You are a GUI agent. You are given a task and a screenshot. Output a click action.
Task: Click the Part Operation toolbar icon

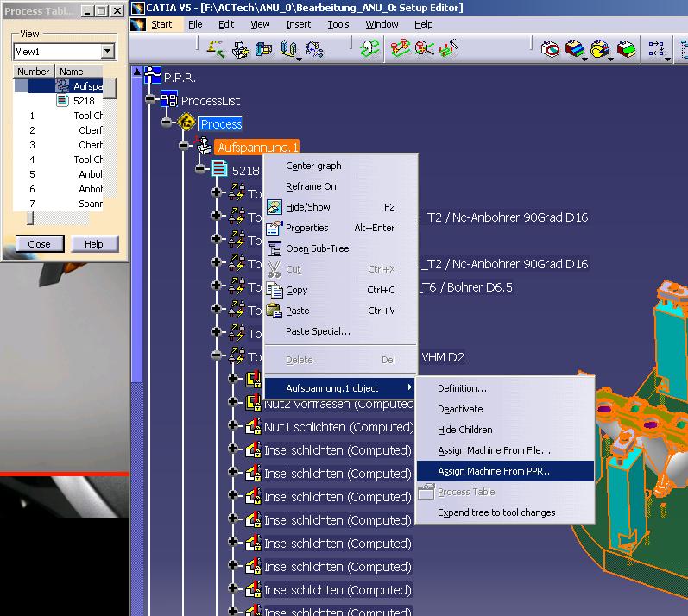tap(240, 49)
